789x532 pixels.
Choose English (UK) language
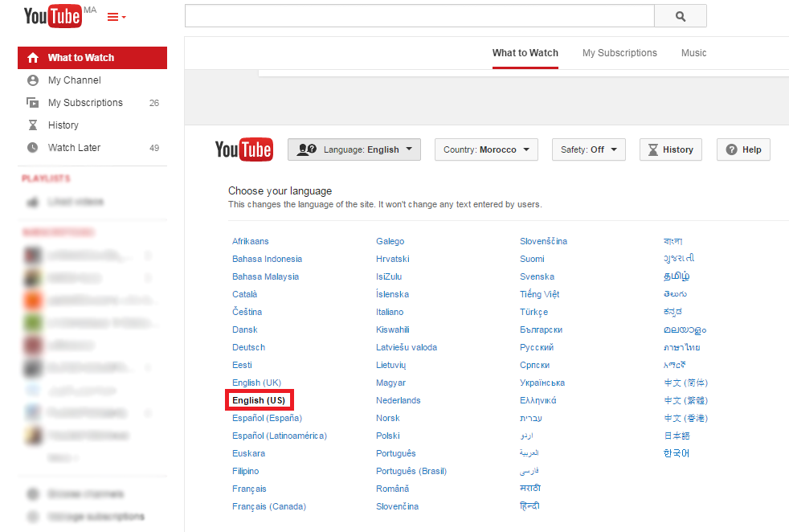tap(256, 383)
